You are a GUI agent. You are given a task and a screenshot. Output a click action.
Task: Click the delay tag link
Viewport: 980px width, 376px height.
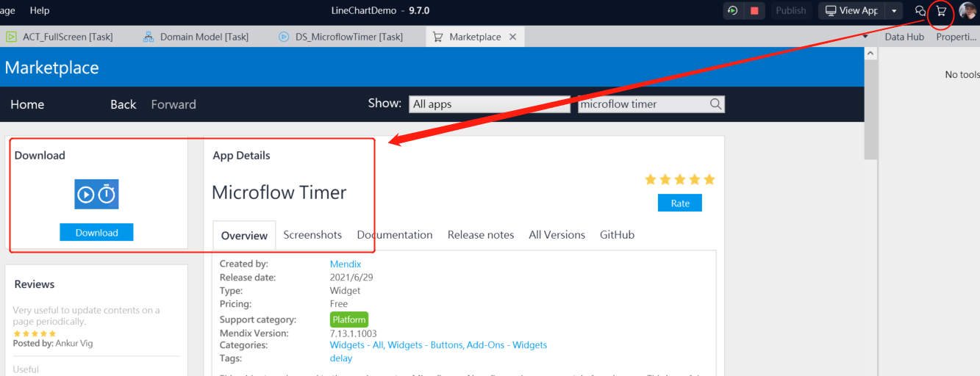341,358
